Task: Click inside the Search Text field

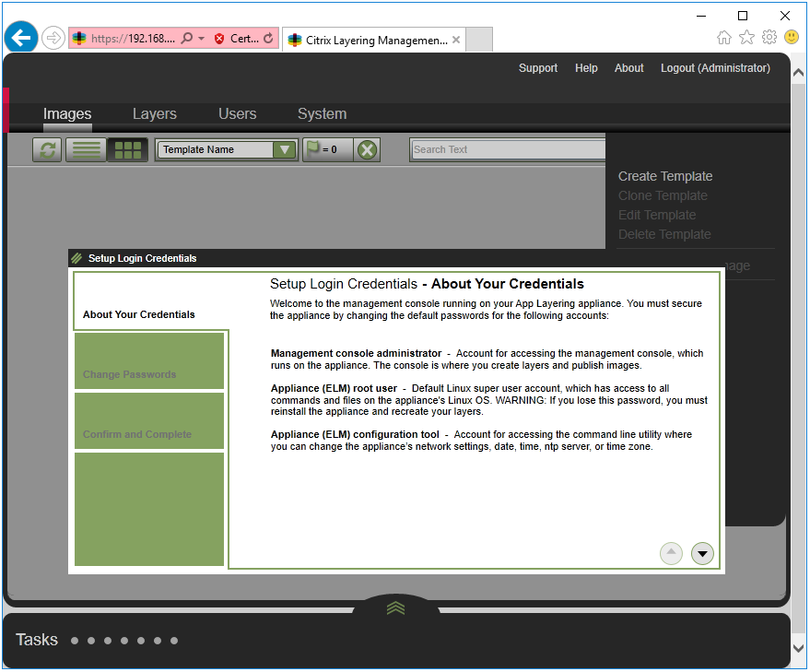Action: click(507, 148)
